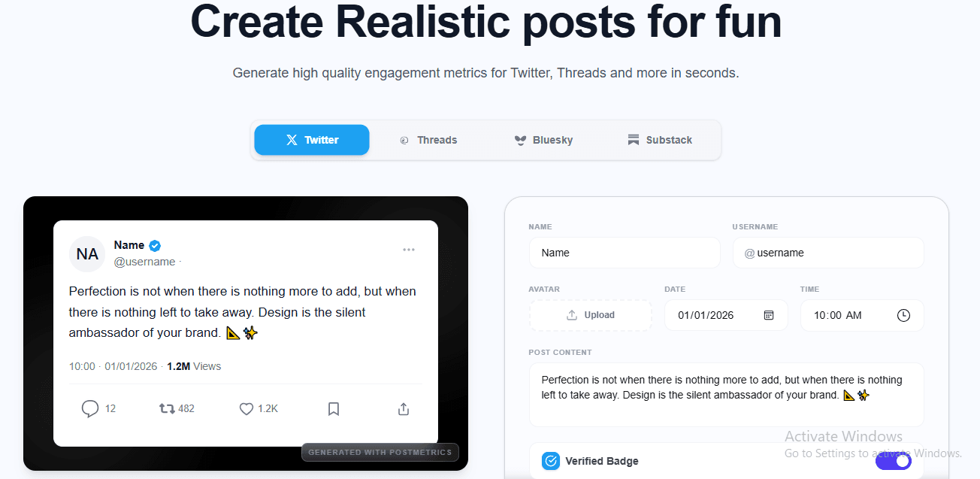Select the Twitter tab
Image resolution: width=980 pixels, height=479 pixels.
click(311, 139)
